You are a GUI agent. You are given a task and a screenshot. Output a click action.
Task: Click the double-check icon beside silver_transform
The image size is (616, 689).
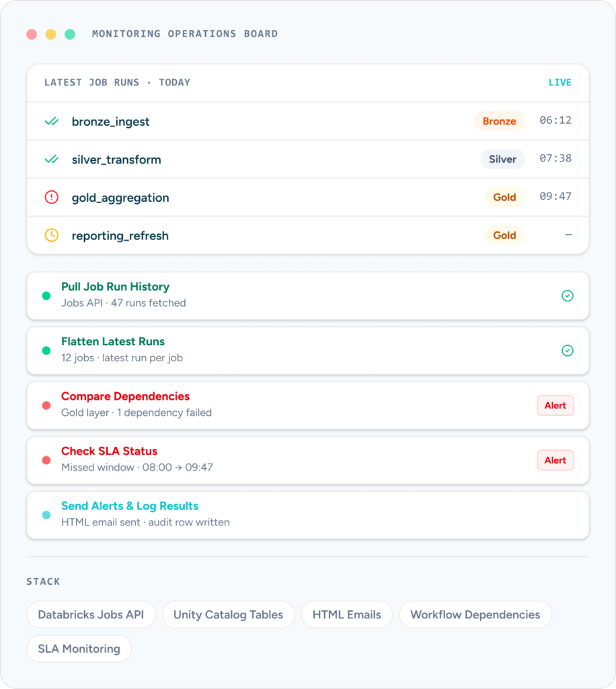52,159
